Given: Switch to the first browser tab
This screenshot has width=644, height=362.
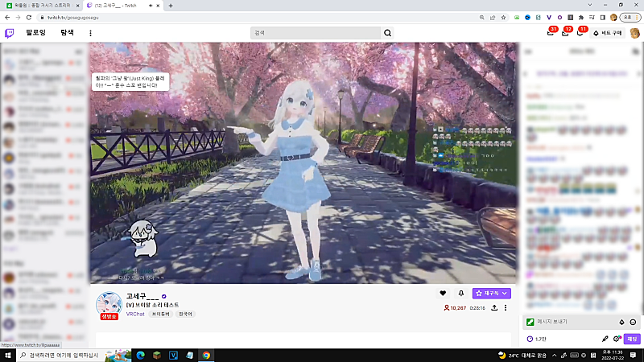Looking at the screenshot, I should pyautogui.click(x=41, y=6).
